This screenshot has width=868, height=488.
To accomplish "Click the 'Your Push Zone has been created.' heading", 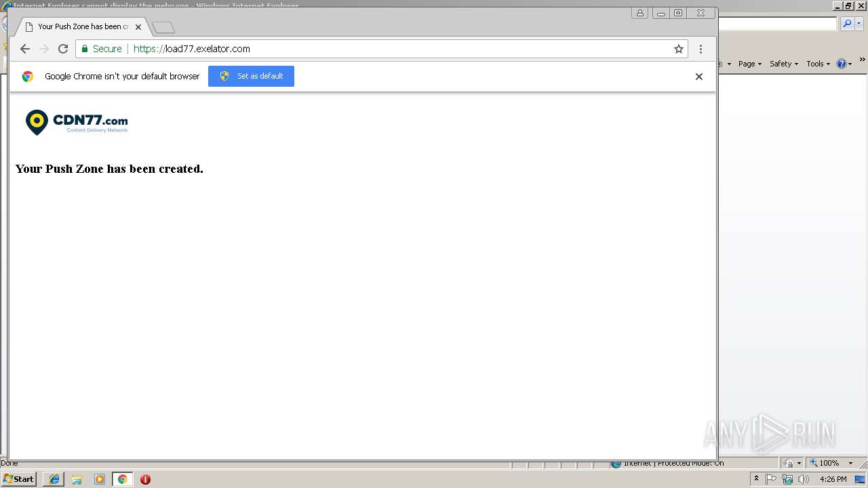I will [x=109, y=169].
